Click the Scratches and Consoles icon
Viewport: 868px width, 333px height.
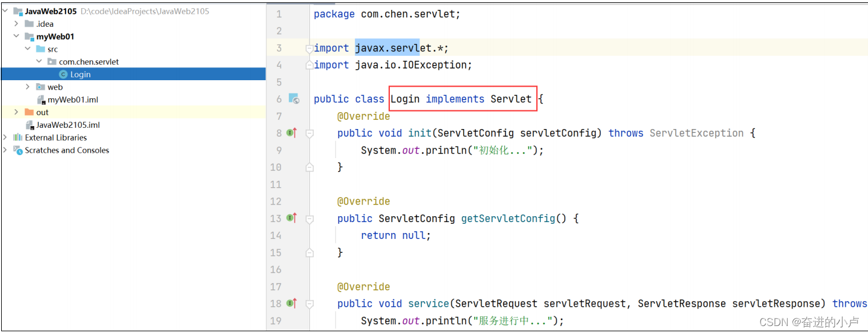tap(18, 150)
